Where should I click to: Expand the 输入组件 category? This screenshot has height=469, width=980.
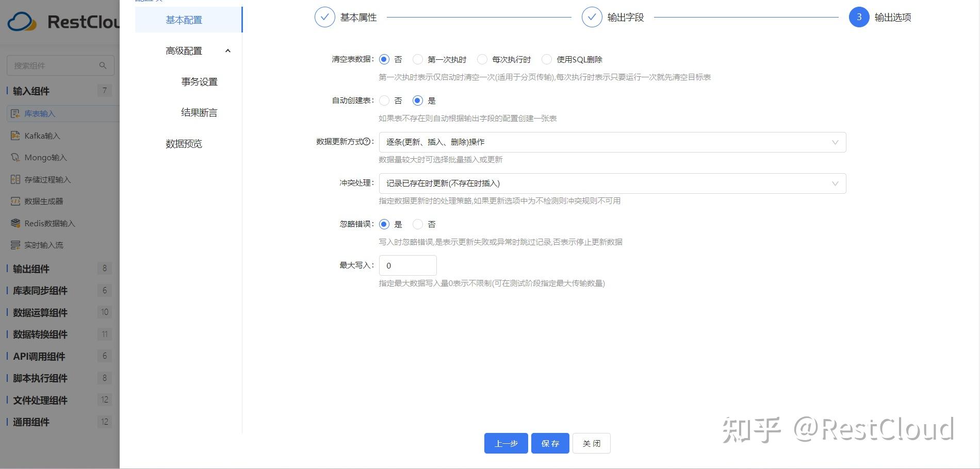pos(31,91)
